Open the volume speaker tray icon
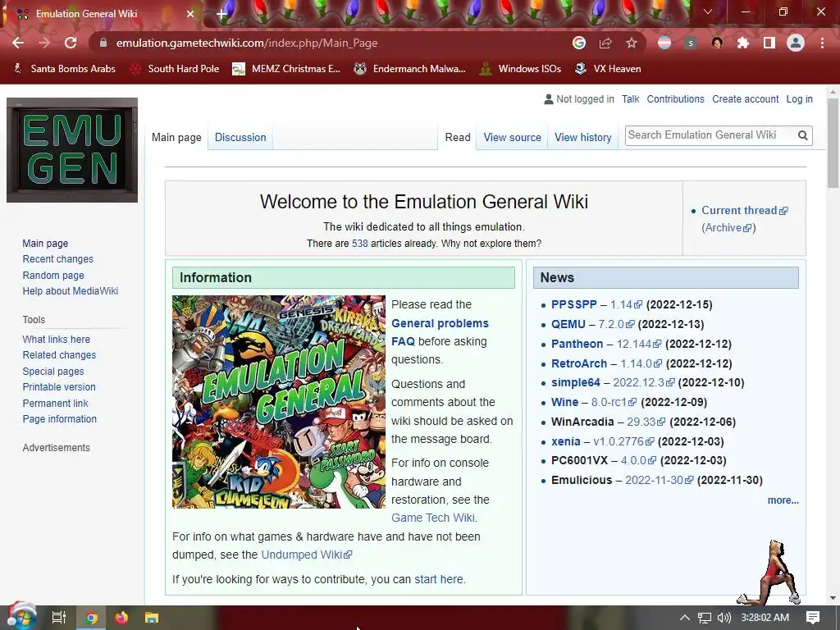Screen dimensions: 840x630 pos(724,618)
